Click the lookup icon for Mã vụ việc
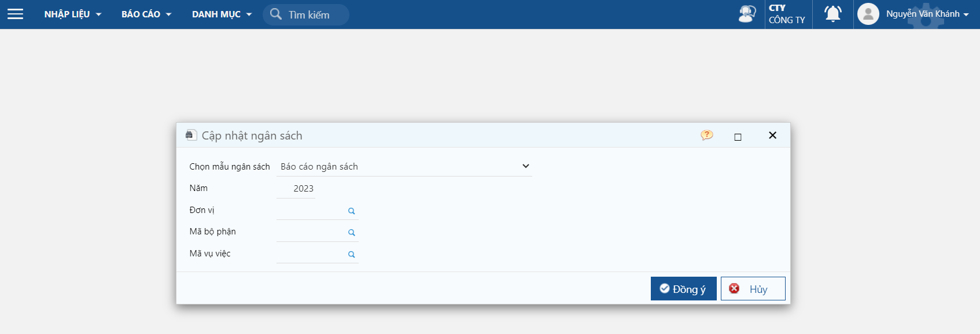This screenshot has width=980, height=334. pyautogui.click(x=351, y=255)
